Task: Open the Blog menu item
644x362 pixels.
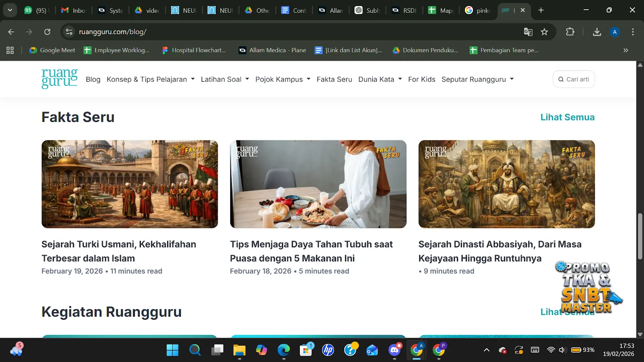Action: click(93, 79)
